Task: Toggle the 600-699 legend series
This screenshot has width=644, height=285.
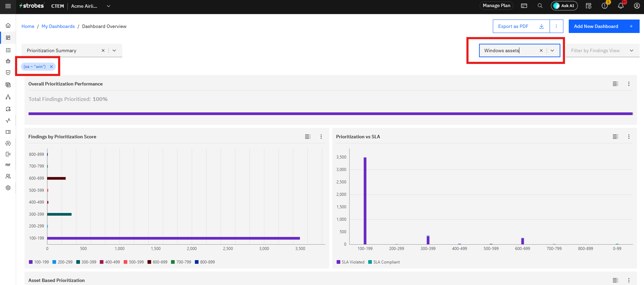Action: click(x=158, y=262)
